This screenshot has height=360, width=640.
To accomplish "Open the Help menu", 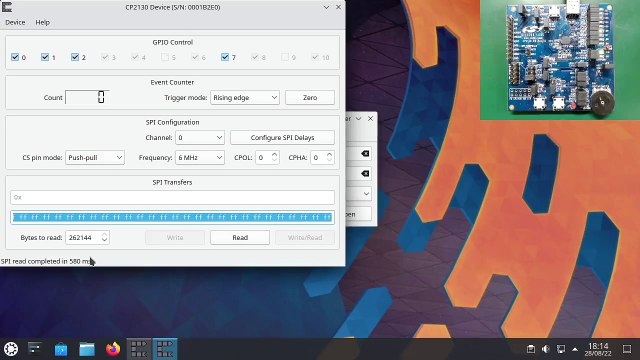I will point(42,22).
